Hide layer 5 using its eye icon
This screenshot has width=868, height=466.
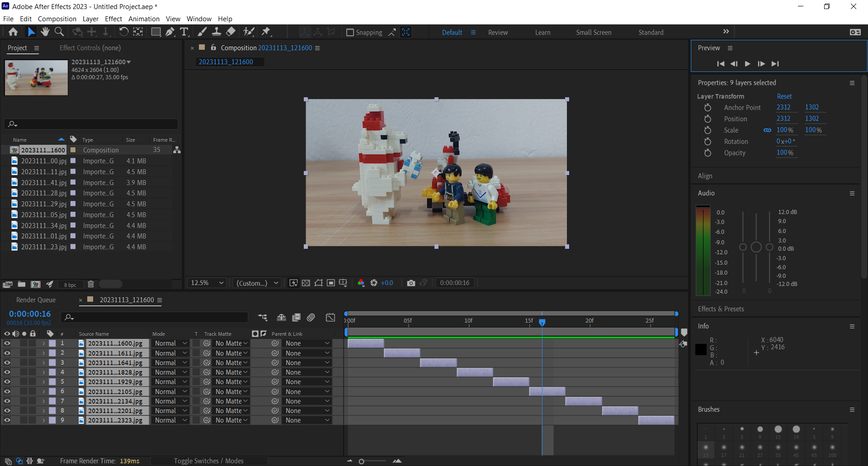(7, 382)
